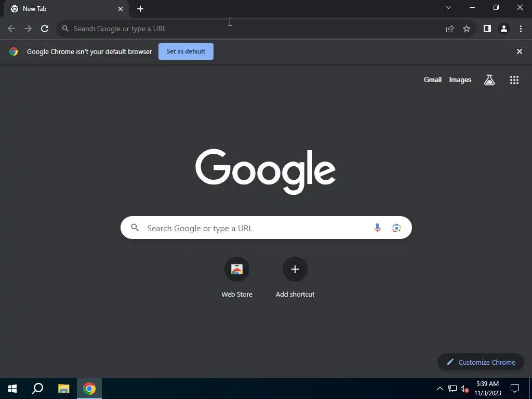Dismiss the default browser notification bar

tap(520, 51)
